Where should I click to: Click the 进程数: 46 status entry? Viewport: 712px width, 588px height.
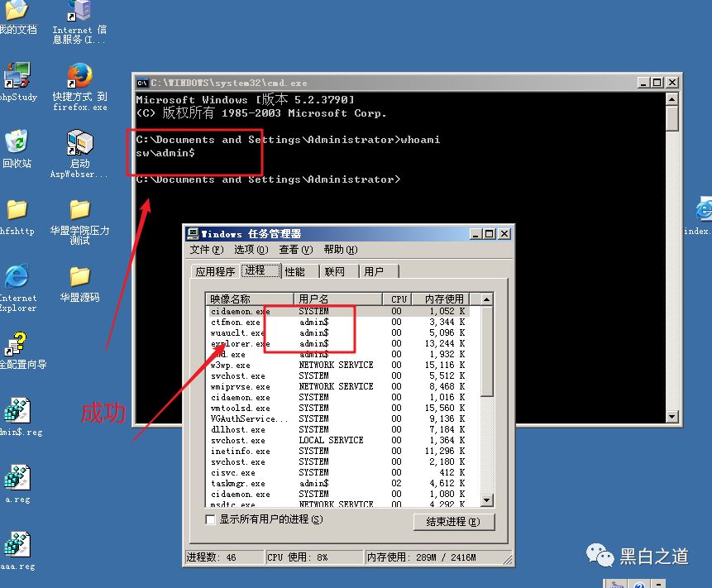coord(224,557)
